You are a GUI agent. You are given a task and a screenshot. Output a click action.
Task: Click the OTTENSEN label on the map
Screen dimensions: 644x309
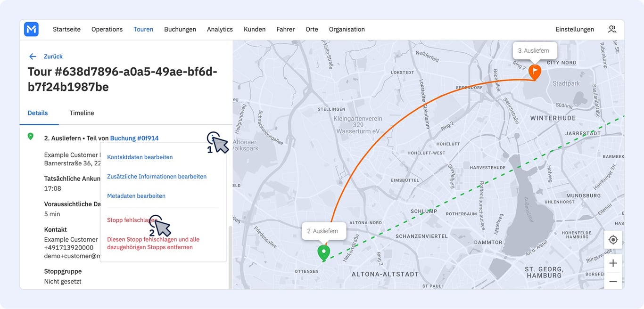click(307, 272)
